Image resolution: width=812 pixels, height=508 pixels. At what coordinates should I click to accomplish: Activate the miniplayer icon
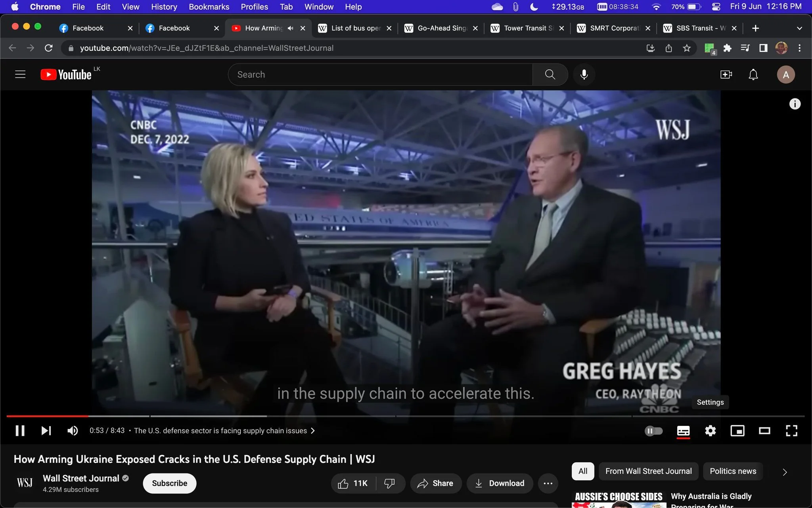[737, 431]
